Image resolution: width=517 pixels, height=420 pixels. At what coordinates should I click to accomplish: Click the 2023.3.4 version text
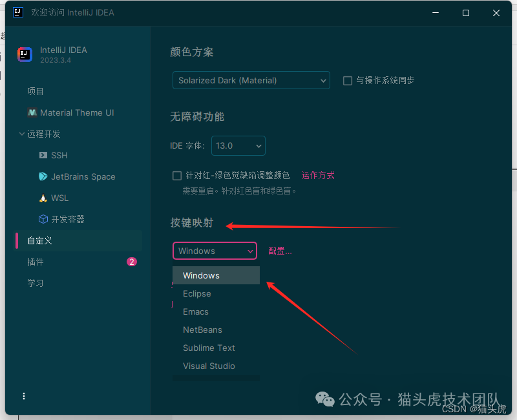(56, 60)
